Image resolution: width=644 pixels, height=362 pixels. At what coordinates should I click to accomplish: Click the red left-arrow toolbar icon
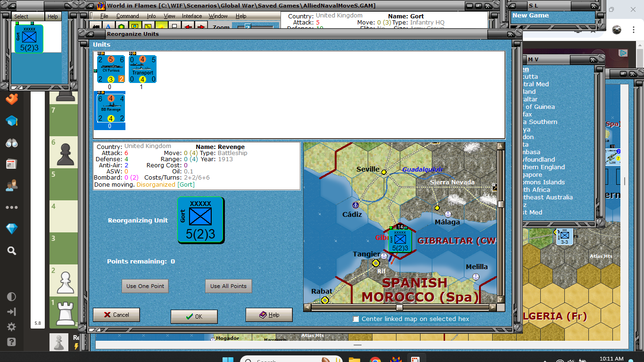[x=188, y=27]
